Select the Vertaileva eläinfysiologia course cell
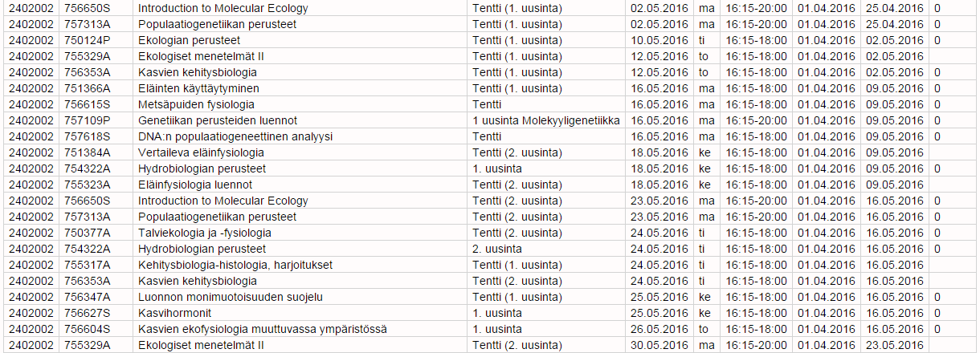 pos(201,152)
